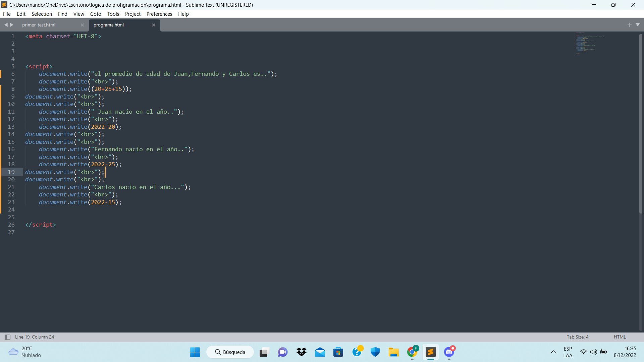Open the Preferences menu
This screenshot has height=362, width=644.
point(159,14)
